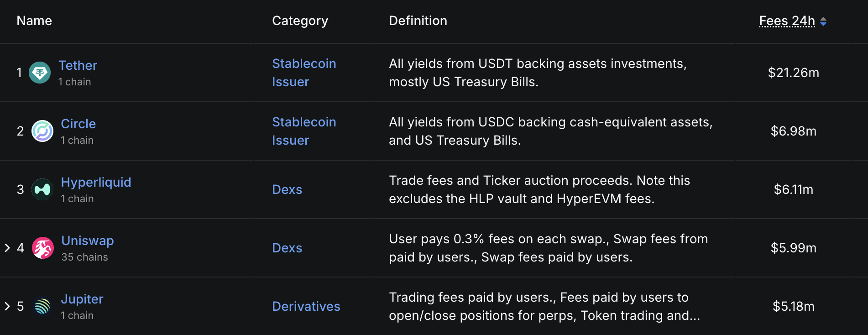Open Circle's Stablecoin Issuer category link
This screenshot has height=335, width=868.
304,131
